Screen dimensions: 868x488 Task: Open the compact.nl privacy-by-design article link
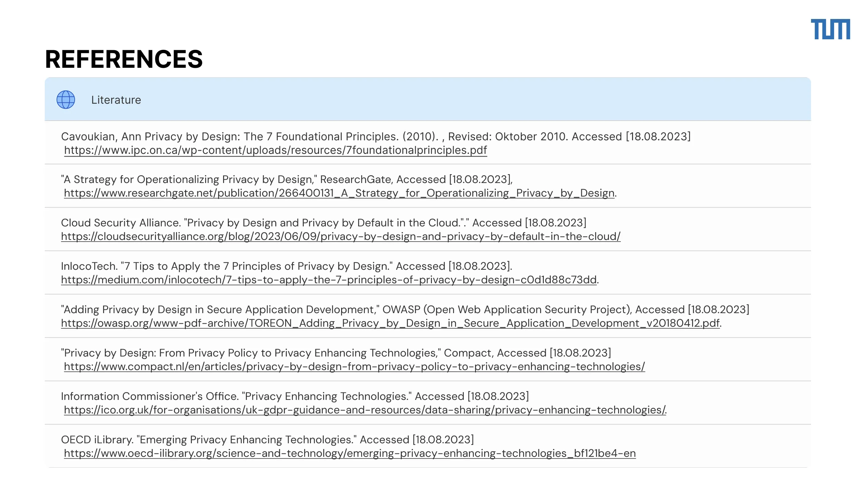[x=354, y=366]
